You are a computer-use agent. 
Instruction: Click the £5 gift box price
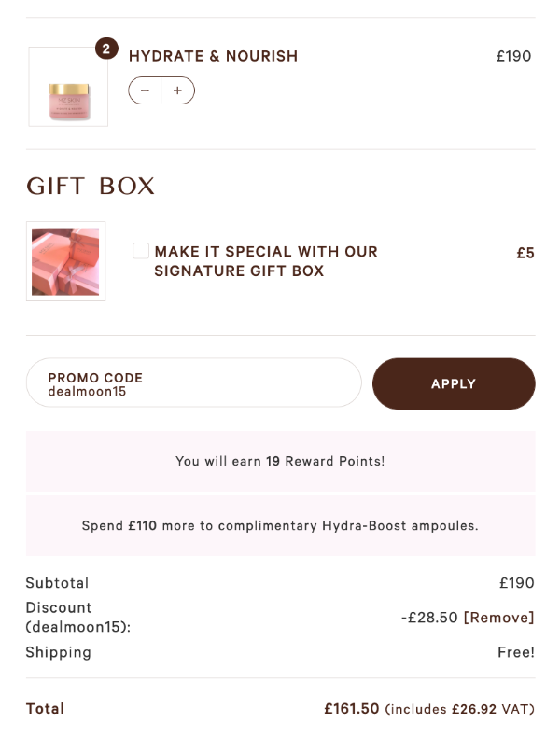coord(525,253)
